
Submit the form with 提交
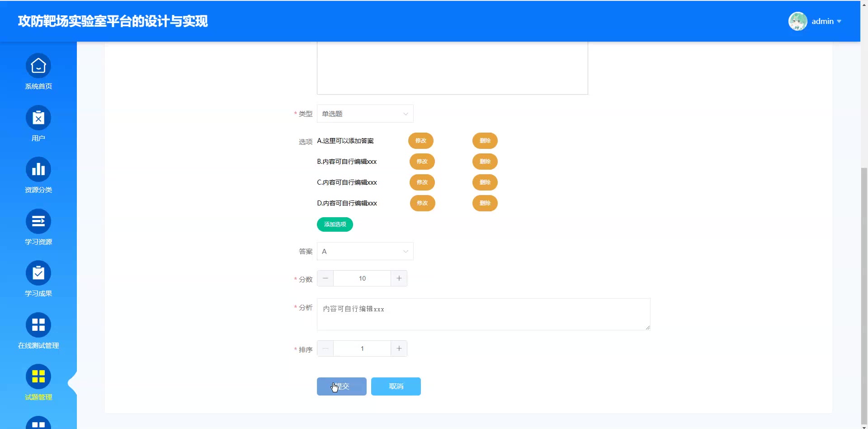(342, 386)
